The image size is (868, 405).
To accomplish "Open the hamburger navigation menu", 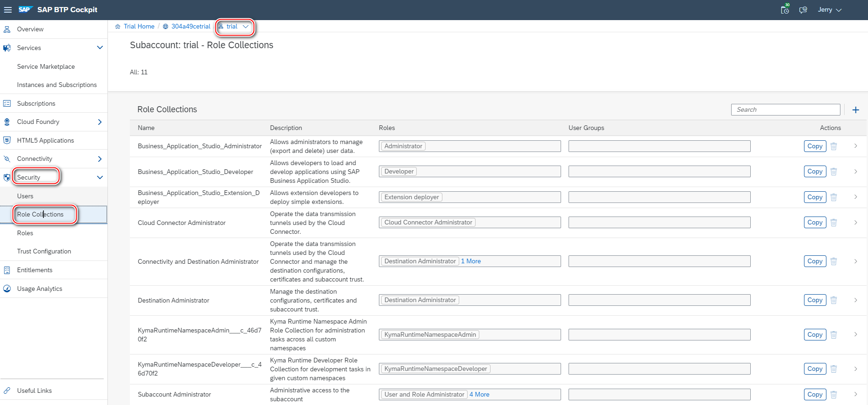I will tap(8, 10).
